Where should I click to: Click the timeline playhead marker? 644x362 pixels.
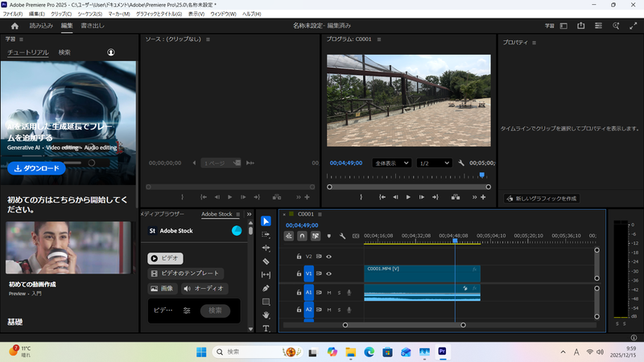(455, 241)
